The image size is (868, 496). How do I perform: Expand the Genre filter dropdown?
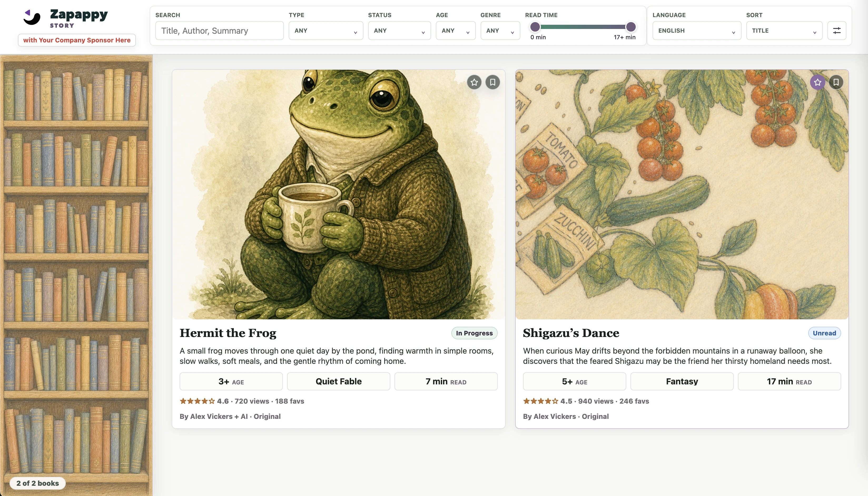[x=500, y=31]
